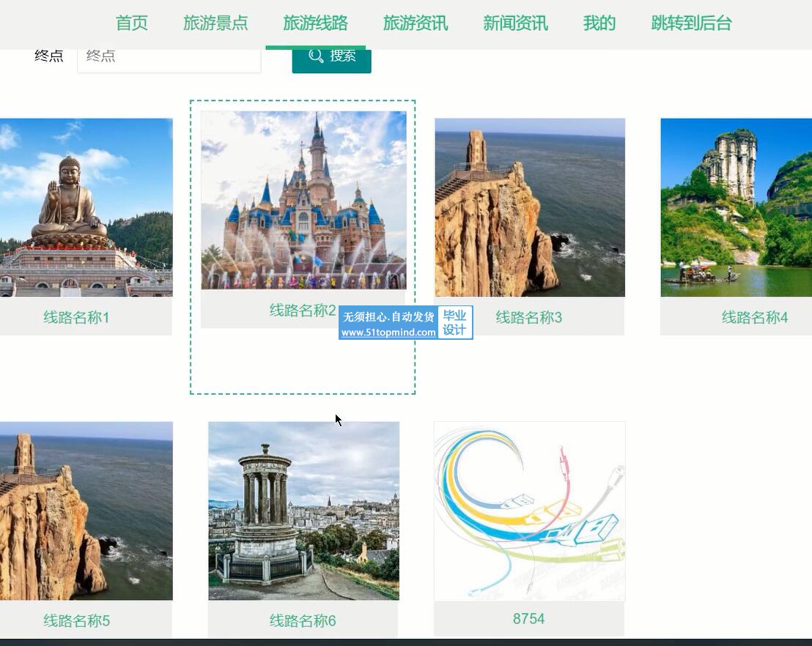
Task: Open the 首页 menu item
Action: (131, 23)
